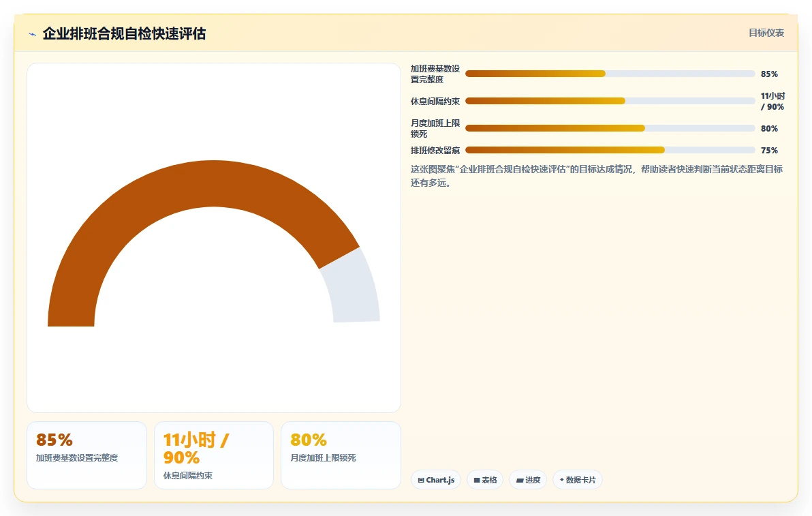
Task: Select the 数据卡片 tag
Action: point(578,480)
